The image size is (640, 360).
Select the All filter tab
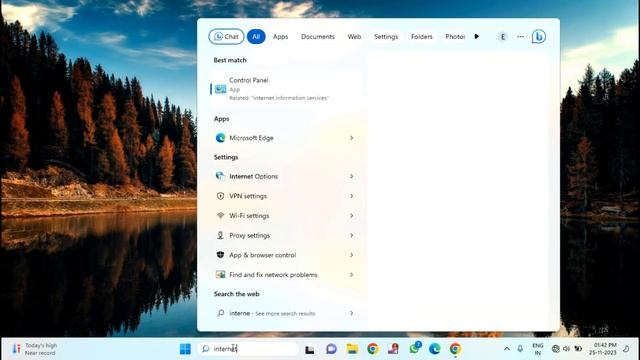click(x=256, y=37)
